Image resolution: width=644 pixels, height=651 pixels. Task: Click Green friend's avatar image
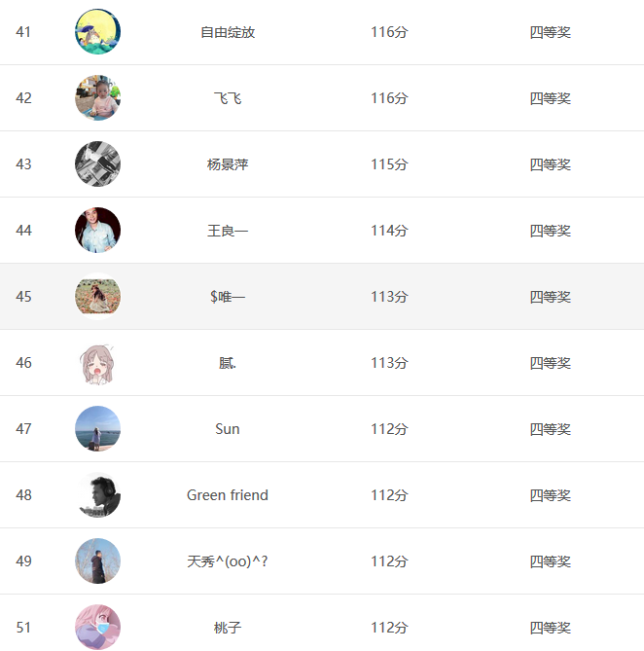(97, 495)
